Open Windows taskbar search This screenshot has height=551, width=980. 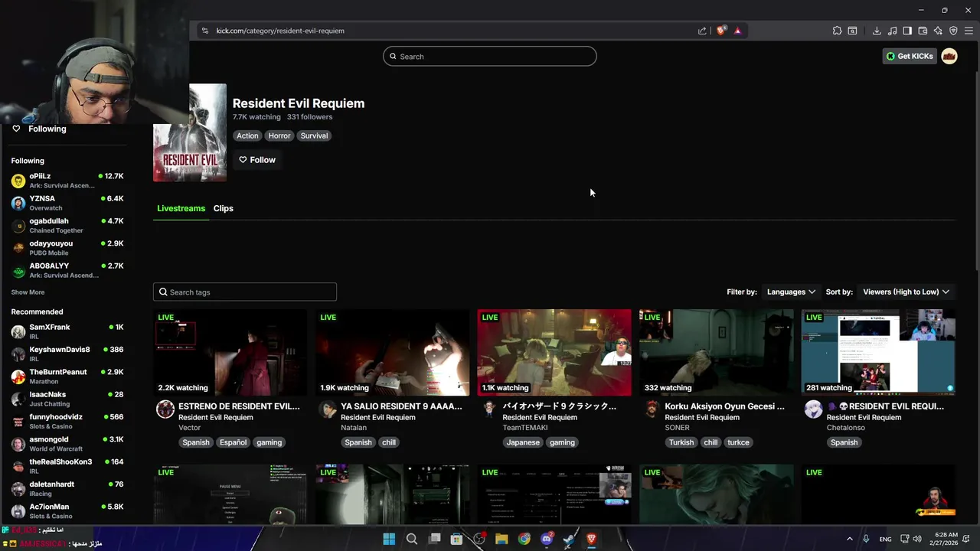(412, 539)
